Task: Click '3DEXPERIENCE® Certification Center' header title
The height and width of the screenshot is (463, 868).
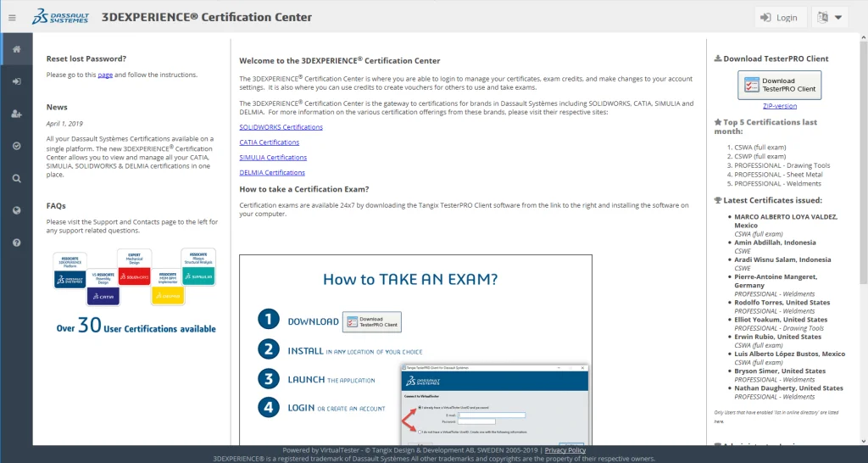Action: pyautogui.click(x=207, y=17)
